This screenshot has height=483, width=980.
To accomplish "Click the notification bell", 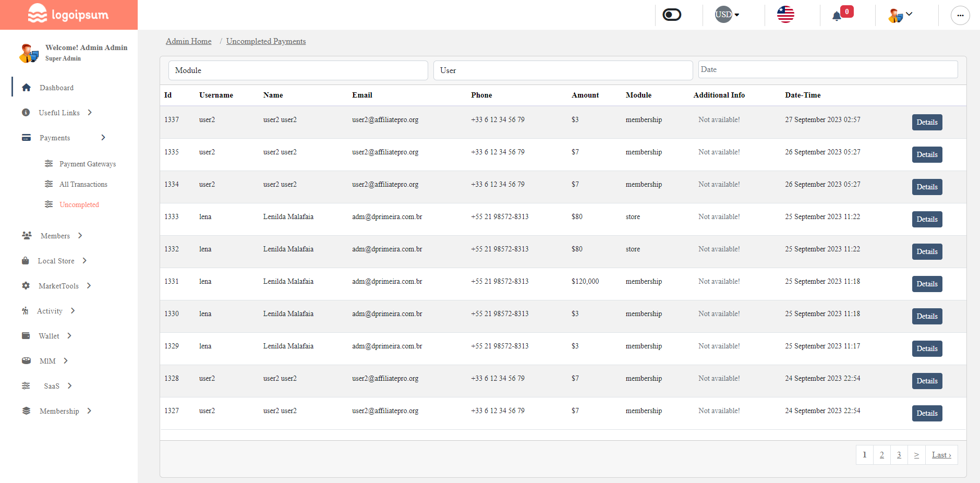I will click(837, 15).
